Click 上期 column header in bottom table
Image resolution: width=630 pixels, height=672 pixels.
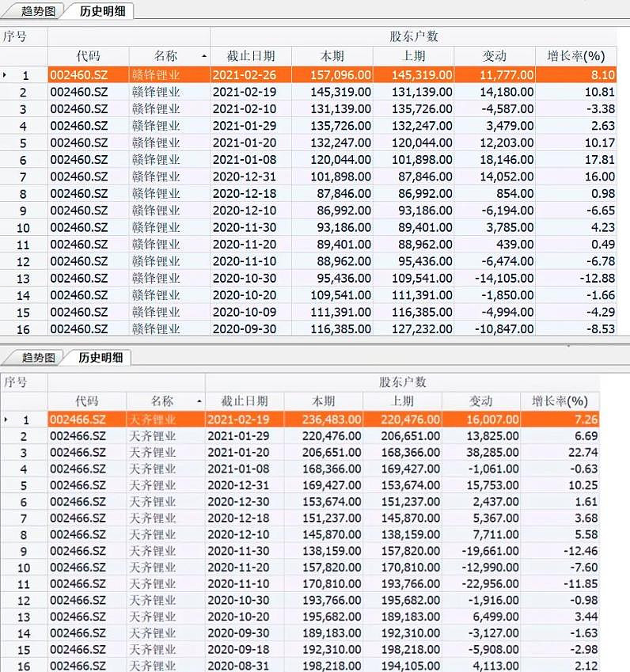coord(402,401)
